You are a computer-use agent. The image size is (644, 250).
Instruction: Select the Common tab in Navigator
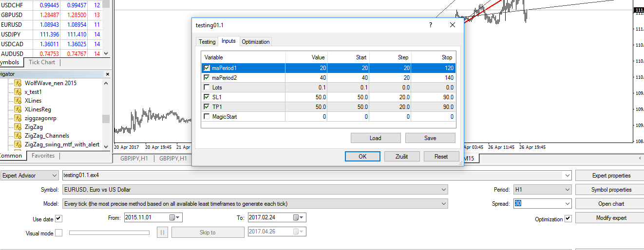pyautogui.click(x=11, y=156)
